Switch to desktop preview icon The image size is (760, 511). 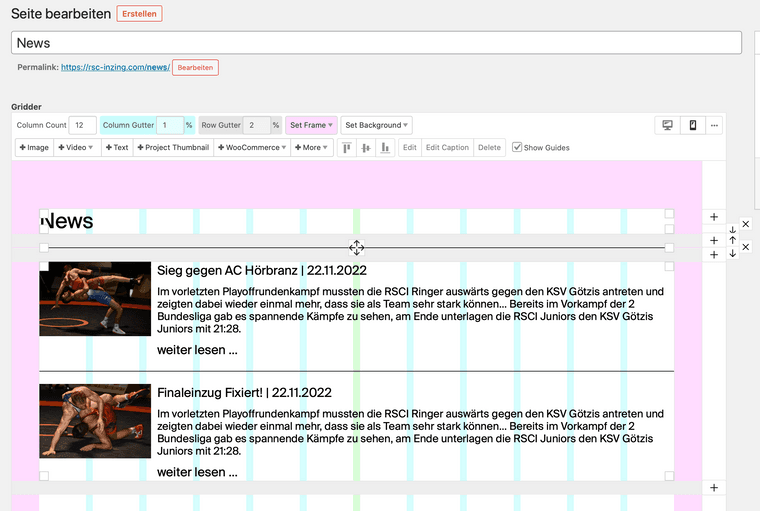tap(667, 125)
